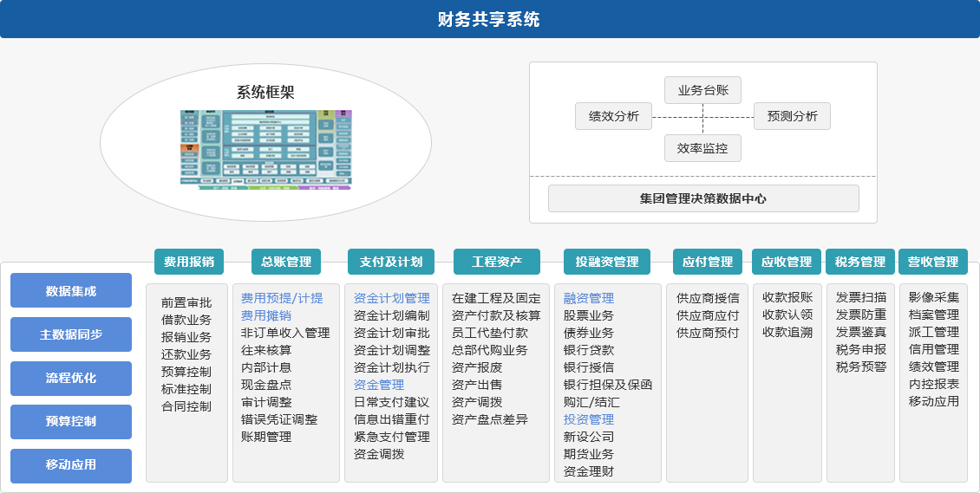Click the 业务台账 button
The width and height of the screenshot is (980, 493).
click(x=702, y=90)
